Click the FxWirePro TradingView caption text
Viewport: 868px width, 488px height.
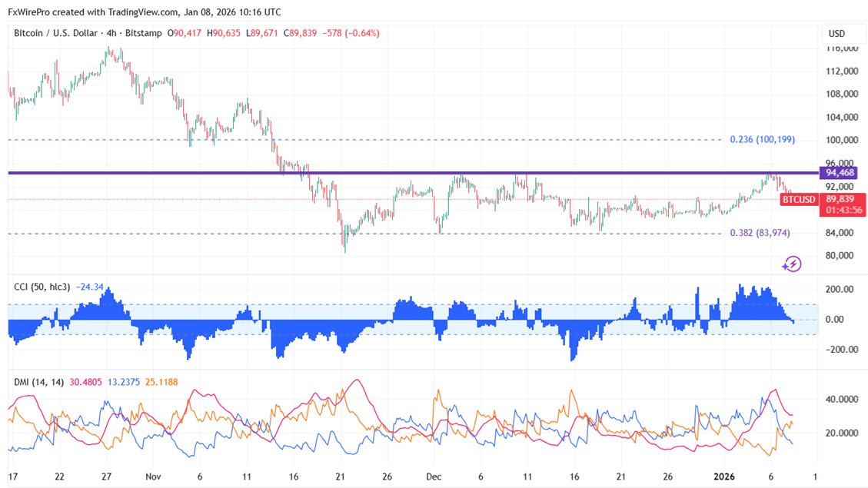click(x=145, y=12)
